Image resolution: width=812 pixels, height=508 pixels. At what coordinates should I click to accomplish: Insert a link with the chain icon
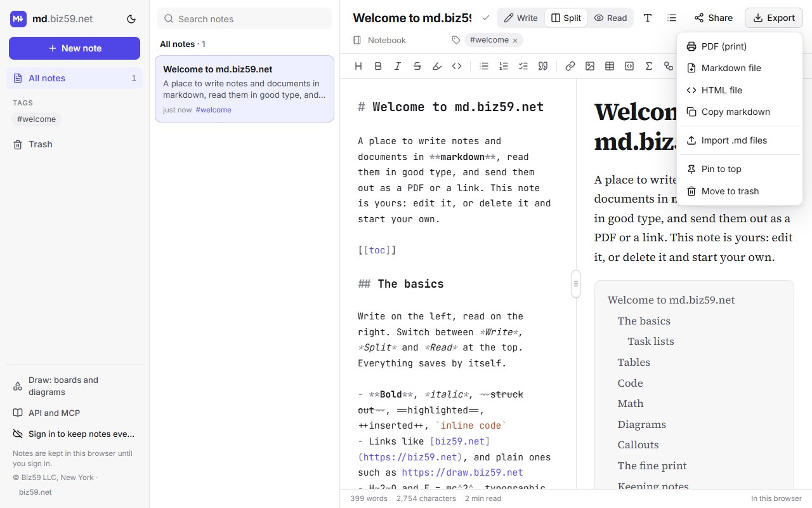[570, 66]
